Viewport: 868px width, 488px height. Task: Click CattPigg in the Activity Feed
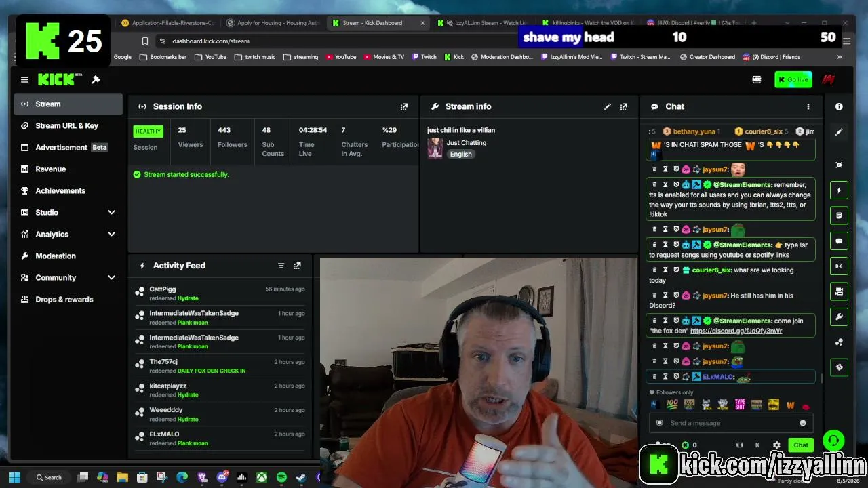163,289
